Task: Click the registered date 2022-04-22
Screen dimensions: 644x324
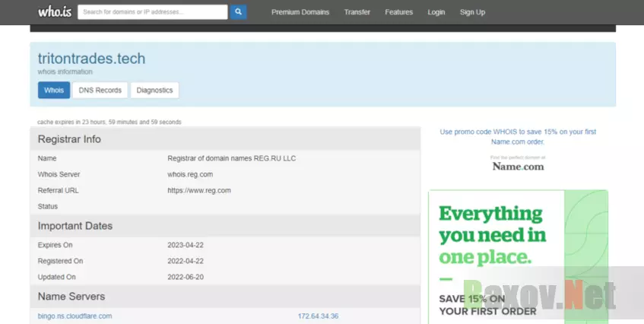Action: pyautogui.click(x=186, y=261)
